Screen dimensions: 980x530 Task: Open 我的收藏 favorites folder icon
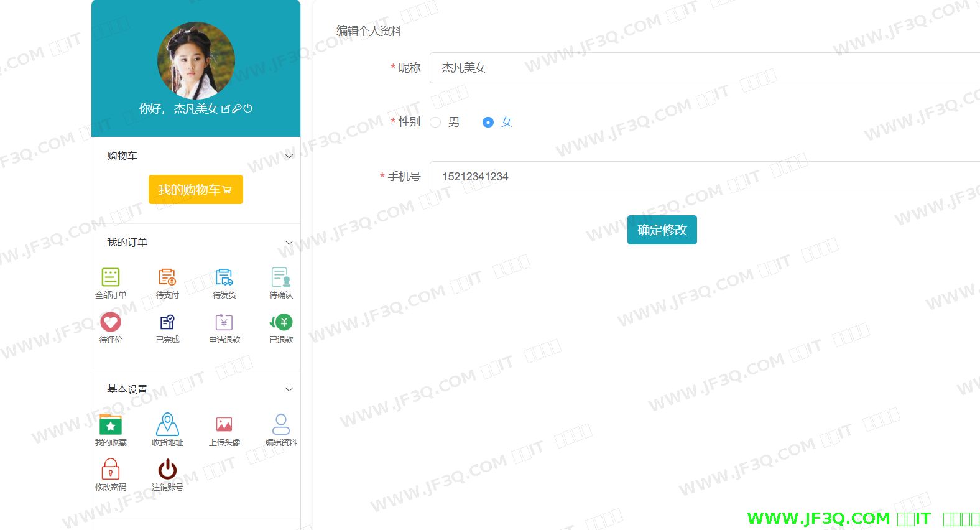pyautogui.click(x=111, y=425)
